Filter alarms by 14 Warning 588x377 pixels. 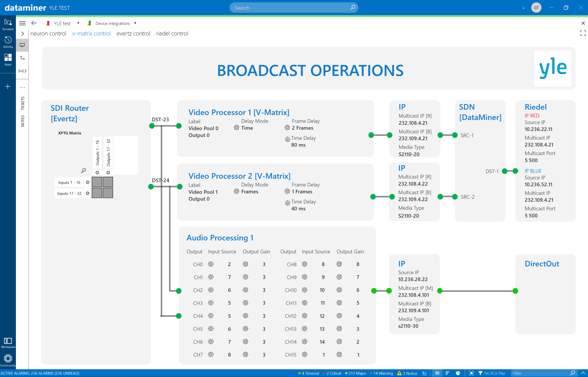click(381, 373)
